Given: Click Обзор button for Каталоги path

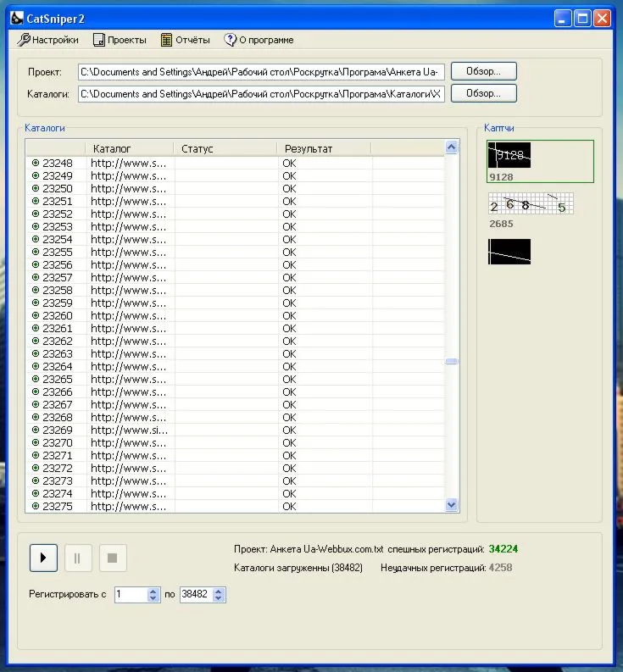Looking at the screenshot, I should click(x=483, y=94).
